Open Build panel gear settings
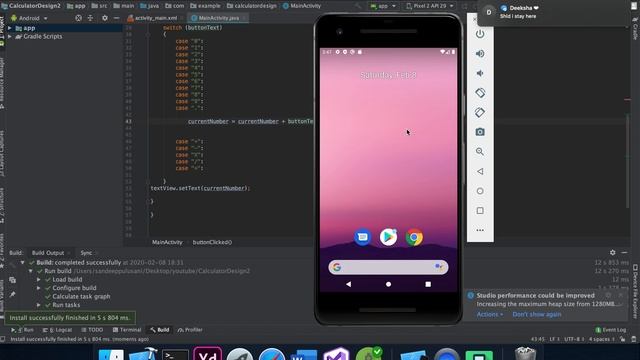Screen dimensions: 640x360 tap(613, 253)
